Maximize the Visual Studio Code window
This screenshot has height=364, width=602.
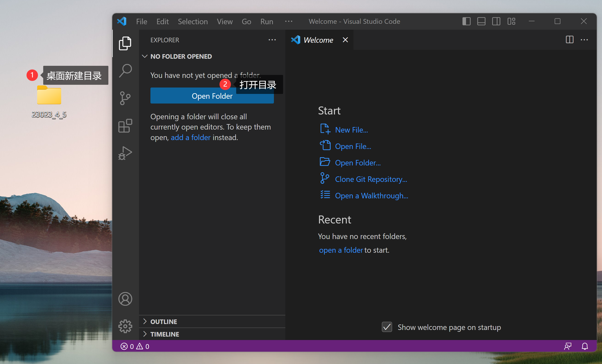(x=557, y=21)
